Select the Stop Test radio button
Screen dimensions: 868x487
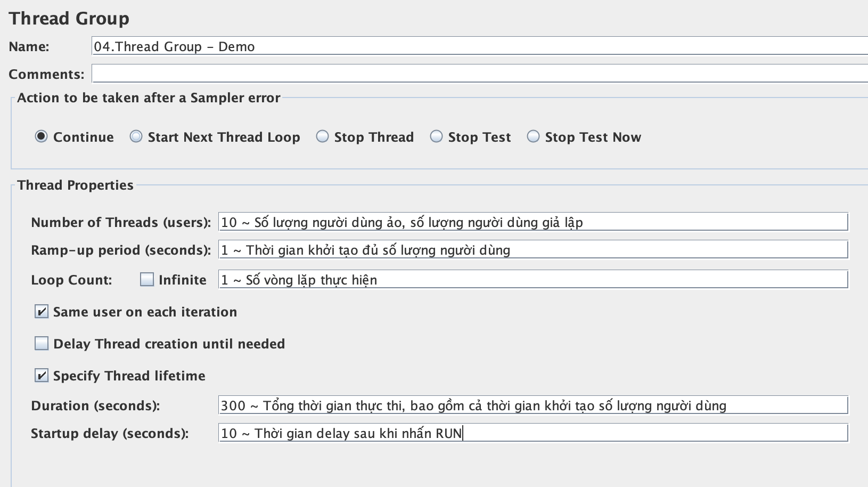point(437,137)
